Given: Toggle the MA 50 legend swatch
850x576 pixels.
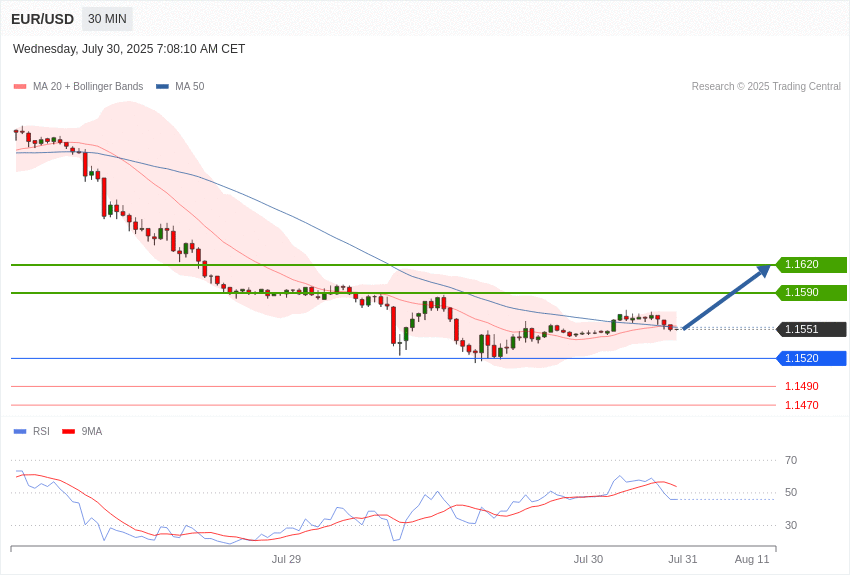Looking at the screenshot, I should [162, 87].
